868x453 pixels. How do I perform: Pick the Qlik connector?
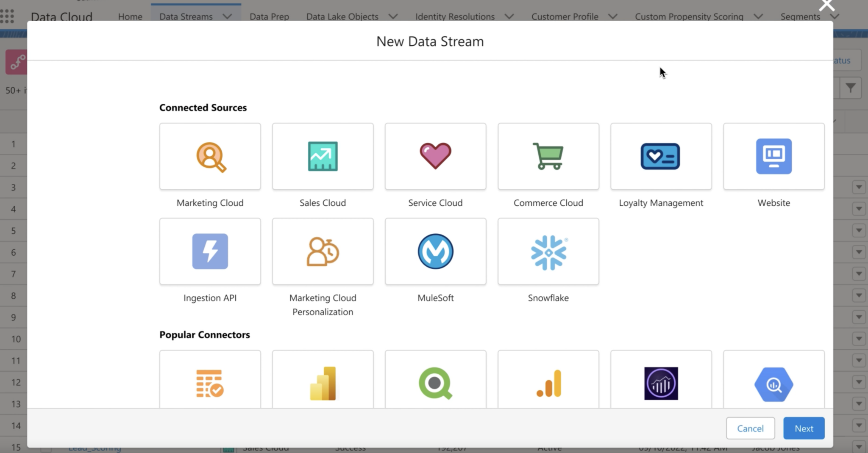pos(435,383)
